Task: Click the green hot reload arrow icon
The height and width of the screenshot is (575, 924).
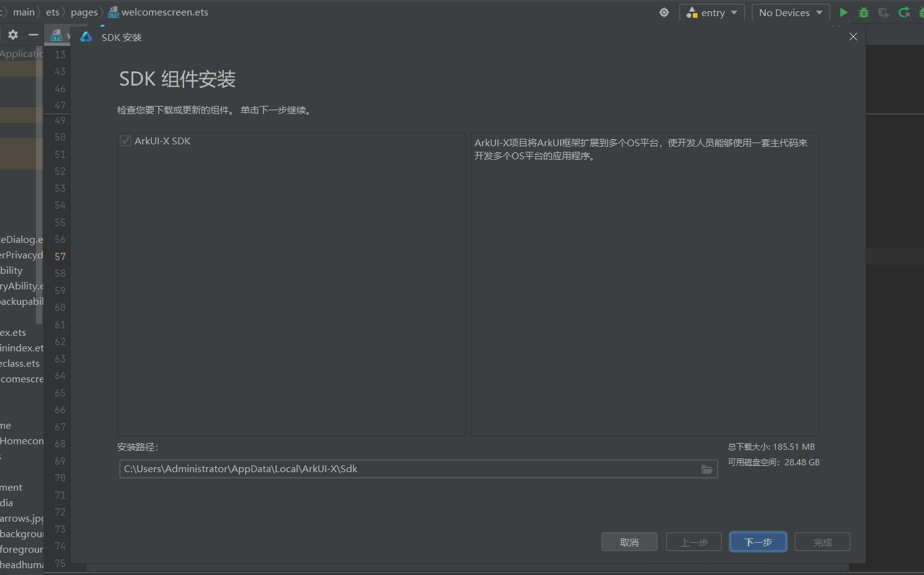Action: click(904, 12)
